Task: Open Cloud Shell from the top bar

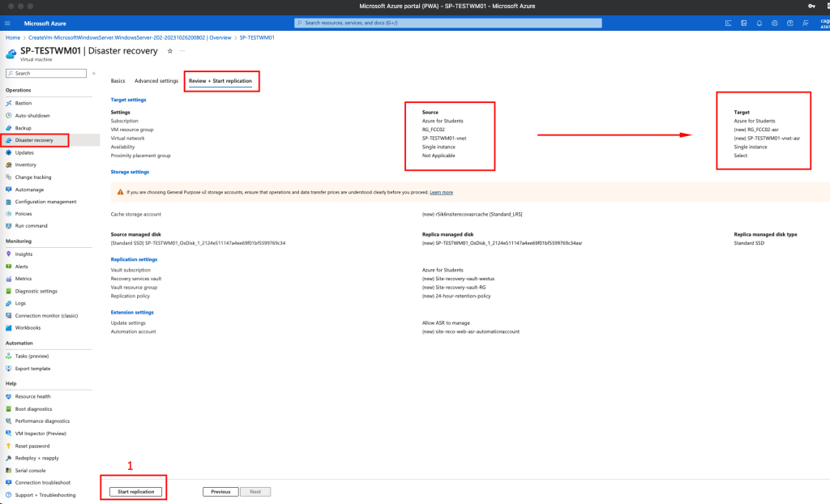Action: pyautogui.click(x=726, y=23)
